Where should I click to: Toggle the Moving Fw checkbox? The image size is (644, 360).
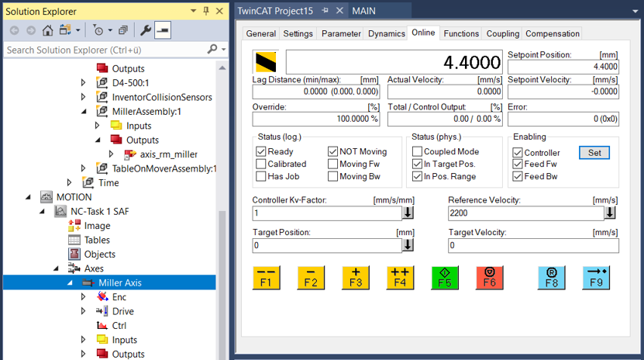332,164
